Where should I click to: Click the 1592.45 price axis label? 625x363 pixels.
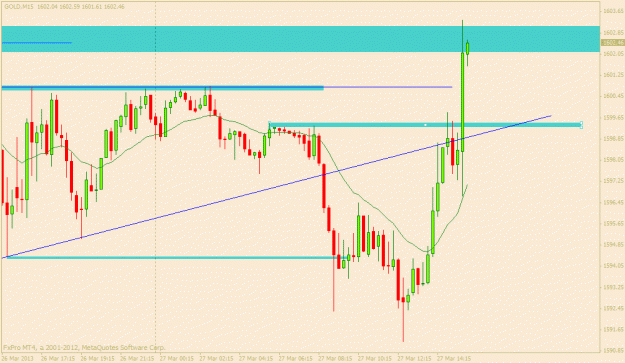click(613, 308)
